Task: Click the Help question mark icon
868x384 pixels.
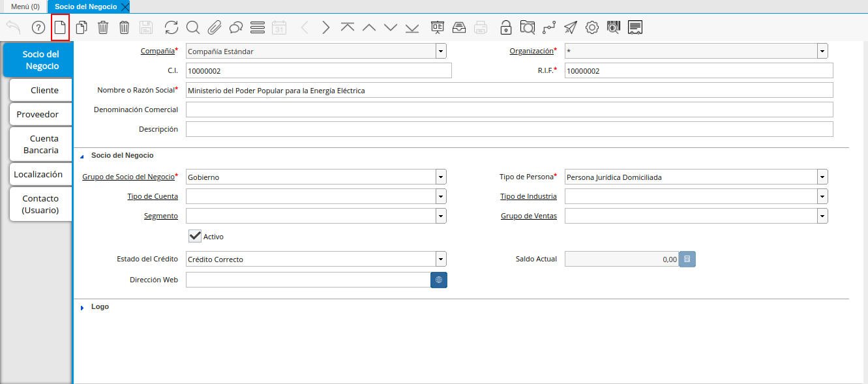Action: click(x=38, y=27)
